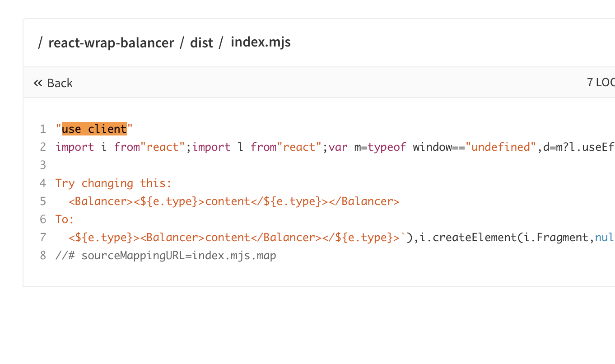Click the sourceMappingURL comment on line 8
The height and width of the screenshot is (364, 615).
coord(165,255)
